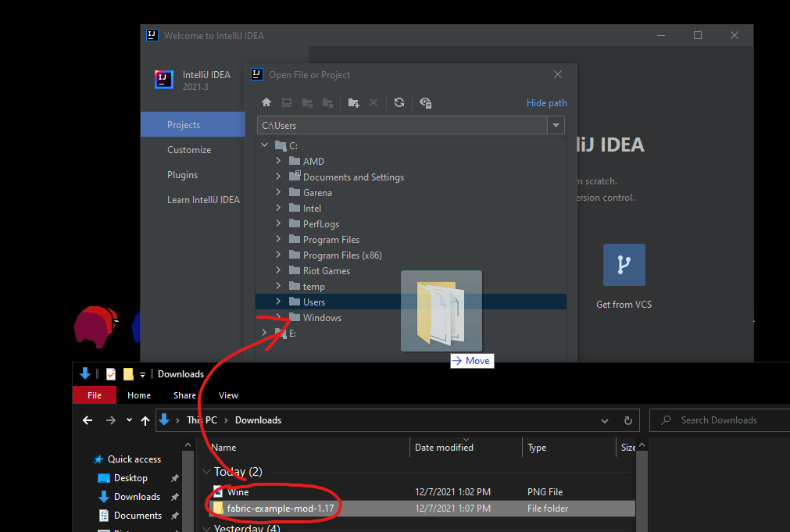Image resolution: width=790 pixels, height=532 pixels.
Task: Go to home directory in Open dialog
Action: (266, 103)
